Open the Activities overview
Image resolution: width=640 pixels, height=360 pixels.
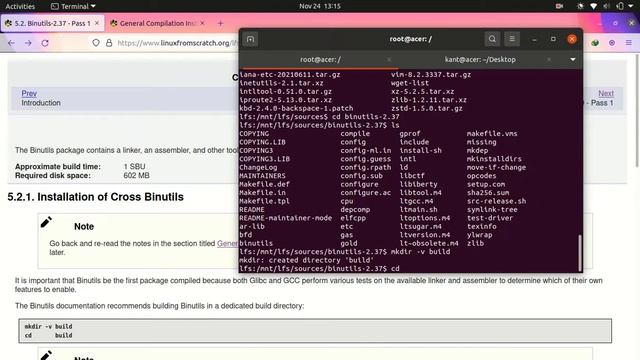click(20, 6)
